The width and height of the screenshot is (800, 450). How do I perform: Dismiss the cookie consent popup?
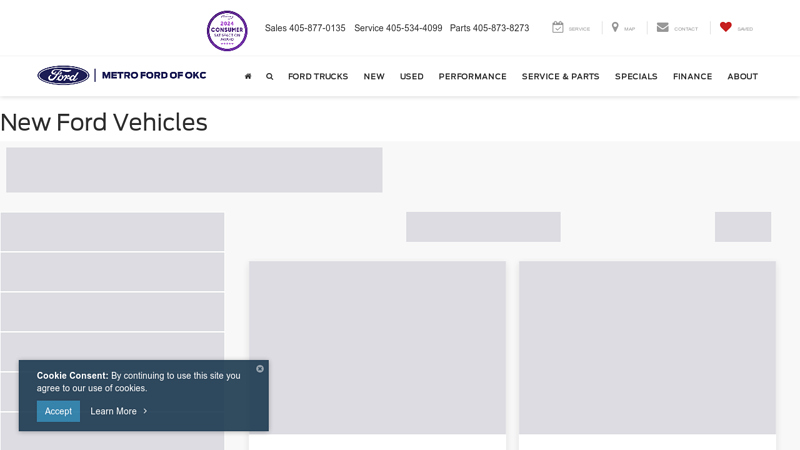(260, 369)
